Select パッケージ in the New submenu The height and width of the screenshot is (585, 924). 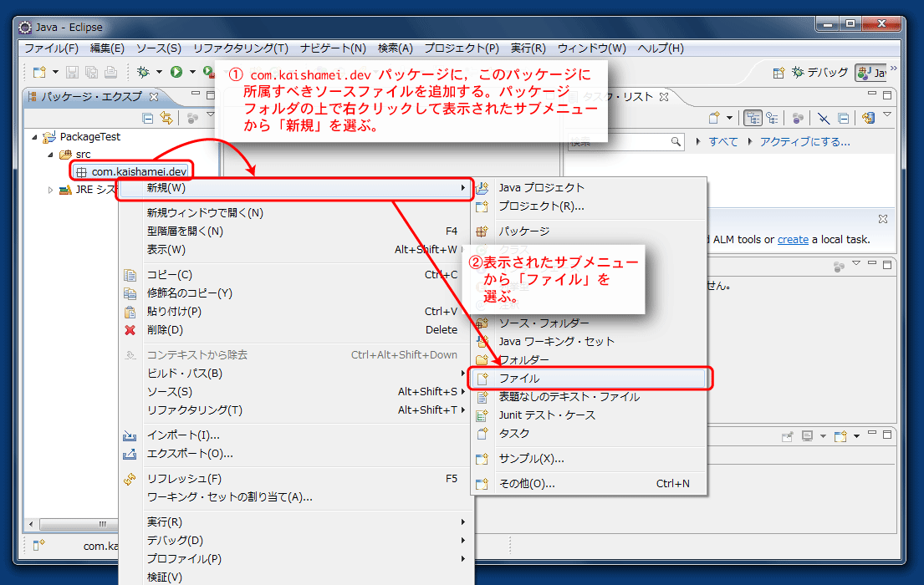click(589, 231)
